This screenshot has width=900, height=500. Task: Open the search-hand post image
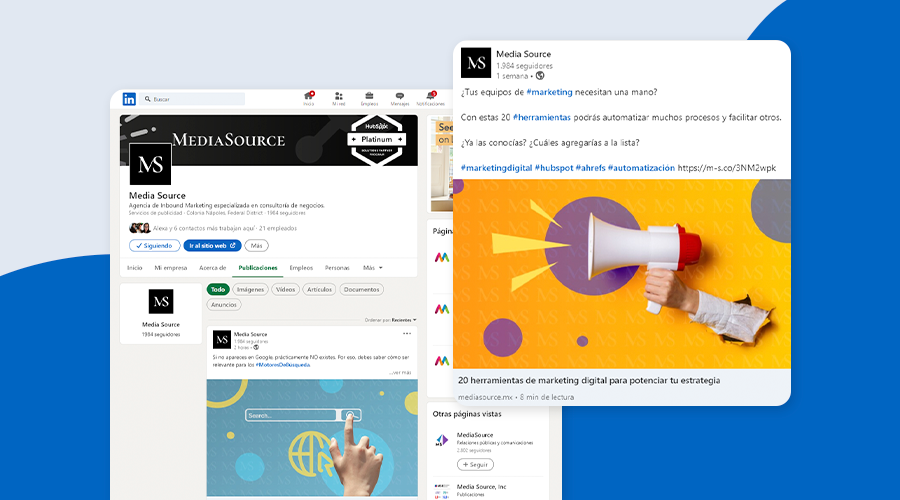pyautogui.click(x=312, y=437)
